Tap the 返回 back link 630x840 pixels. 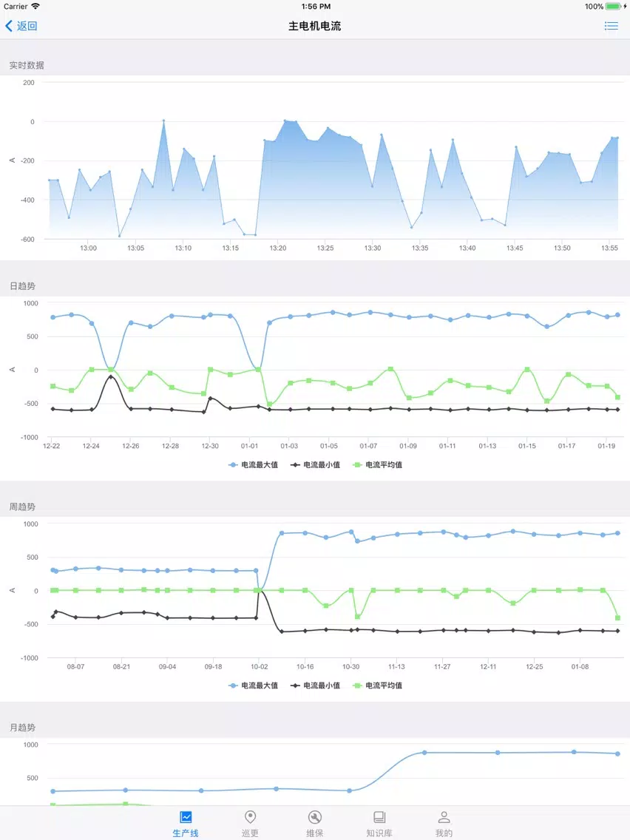[x=27, y=26]
